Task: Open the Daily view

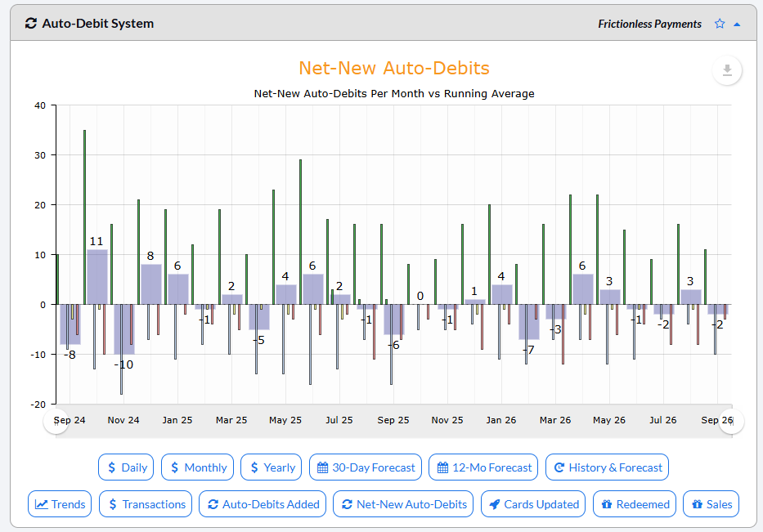Action: (x=126, y=467)
